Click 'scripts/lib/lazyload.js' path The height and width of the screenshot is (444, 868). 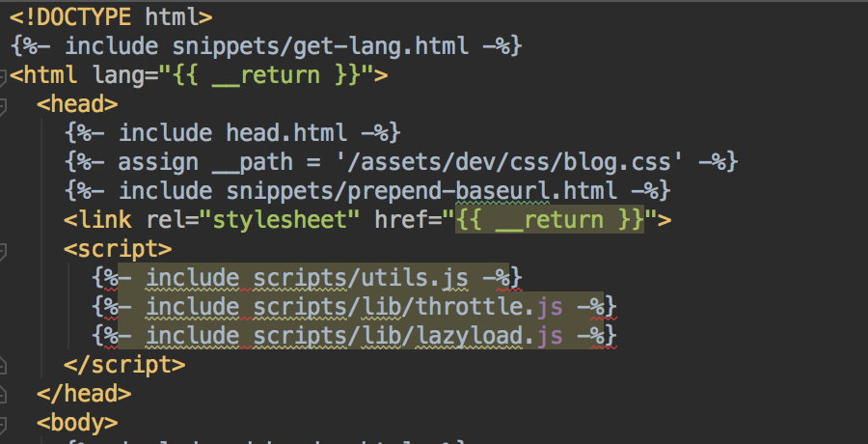(x=408, y=336)
